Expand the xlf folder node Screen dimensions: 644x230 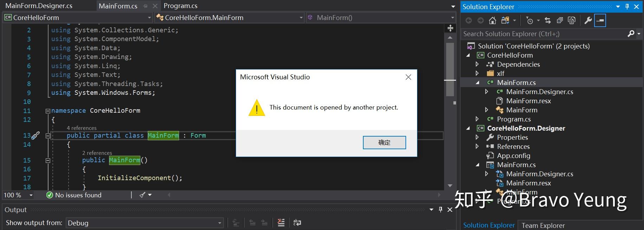pos(477,73)
